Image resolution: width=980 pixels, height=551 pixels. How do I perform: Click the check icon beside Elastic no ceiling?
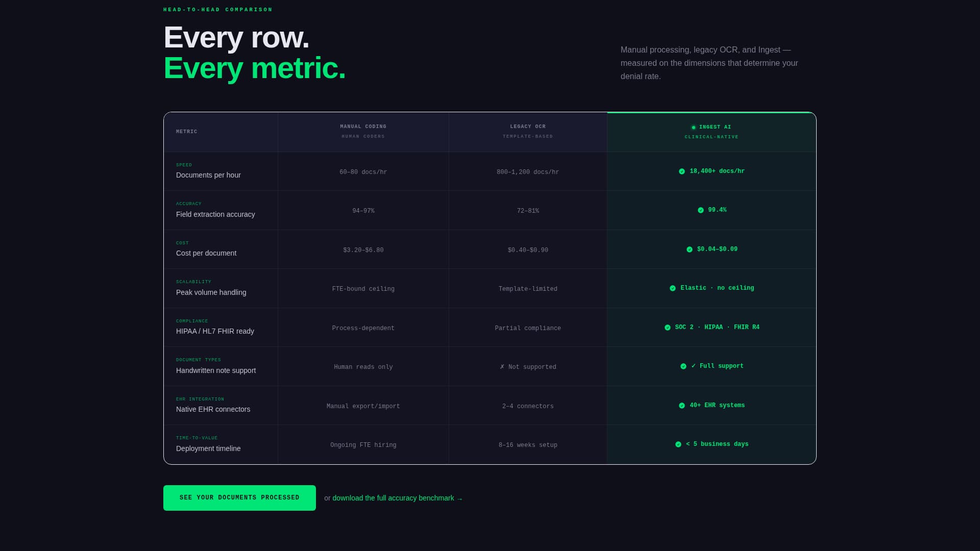point(673,288)
